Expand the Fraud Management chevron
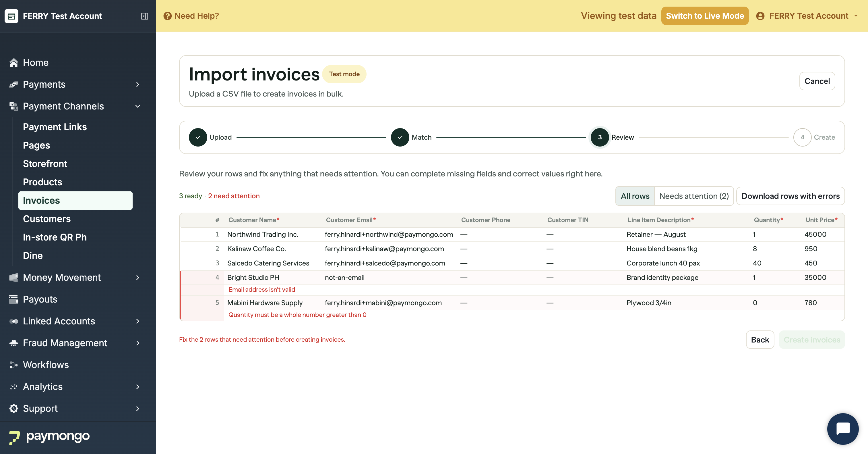This screenshot has height=454, width=868. click(137, 343)
